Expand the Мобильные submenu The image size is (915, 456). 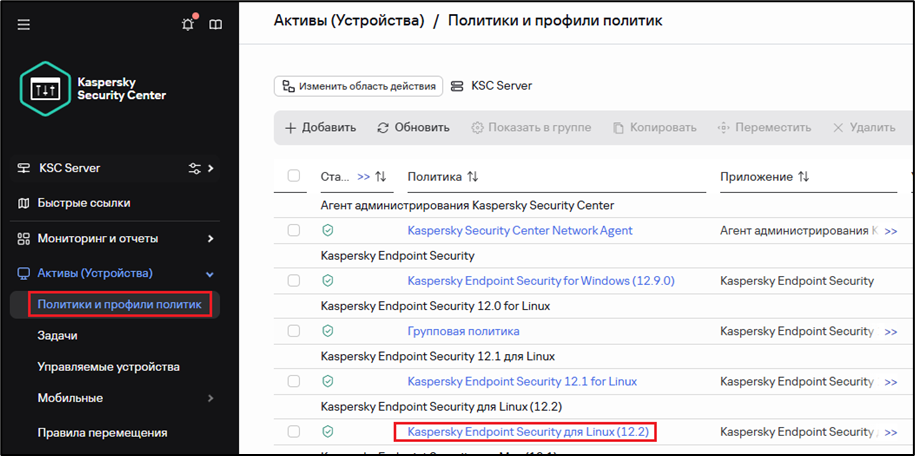[x=211, y=399]
